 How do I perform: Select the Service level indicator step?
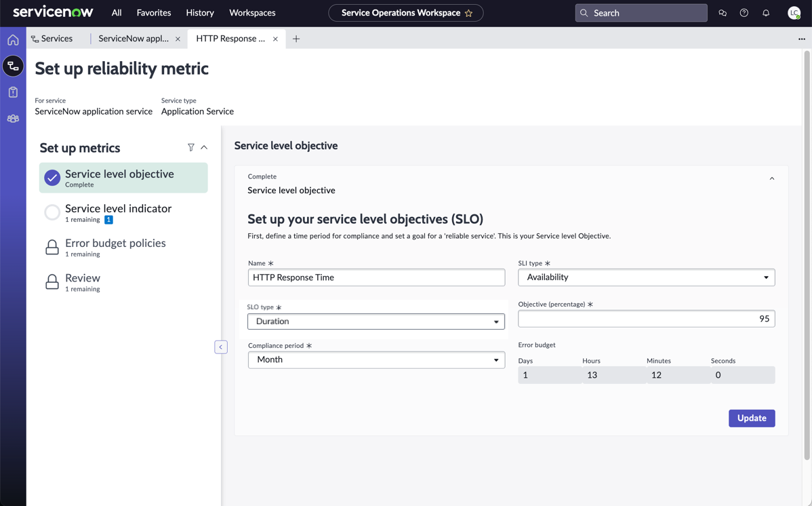pyautogui.click(x=123, y=212)
